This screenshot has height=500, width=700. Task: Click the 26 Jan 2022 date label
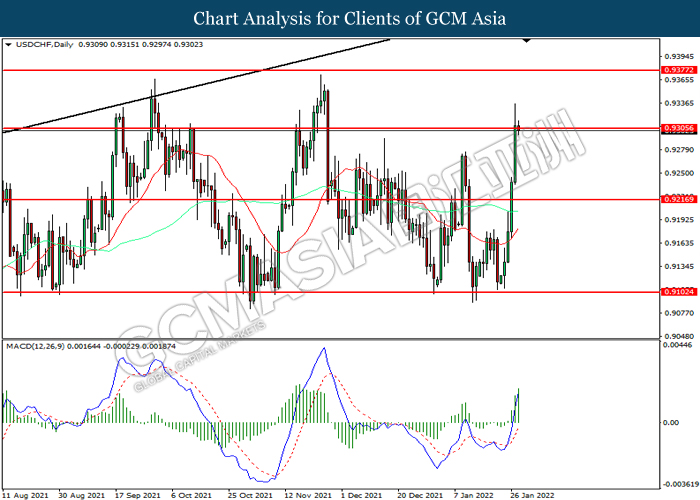[x=532, y=496]
